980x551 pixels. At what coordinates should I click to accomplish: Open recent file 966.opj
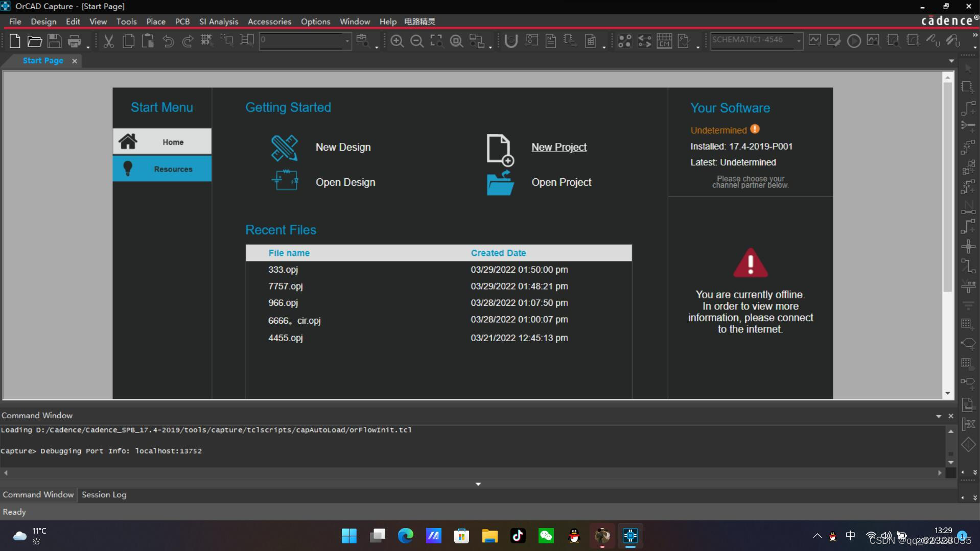point(283,302)
